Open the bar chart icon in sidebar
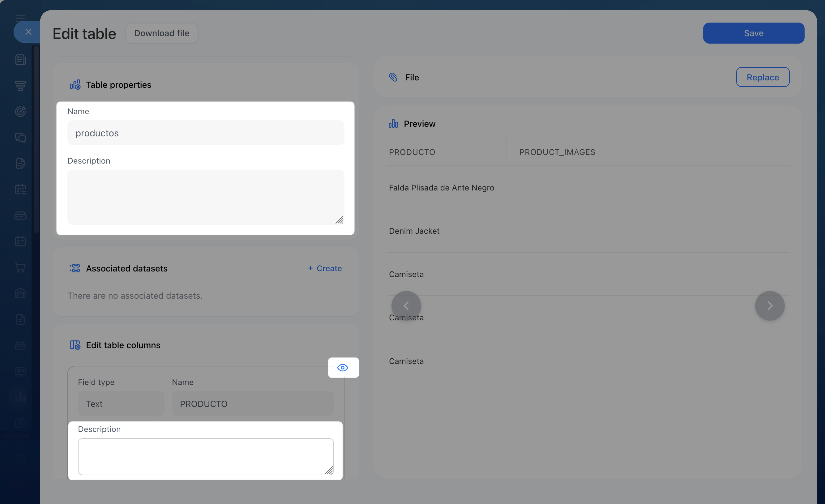This screenshot has width=825, height=504. point(20,397)
